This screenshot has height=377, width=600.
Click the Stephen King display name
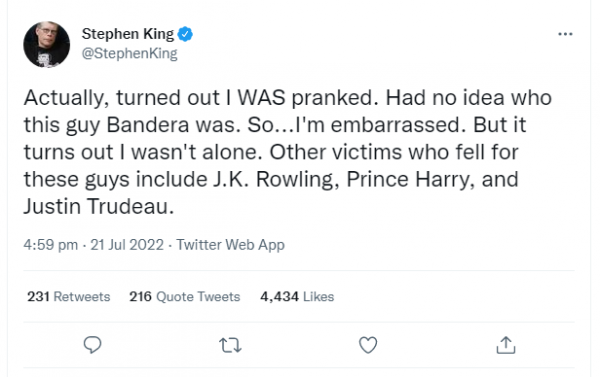[127, 34]
